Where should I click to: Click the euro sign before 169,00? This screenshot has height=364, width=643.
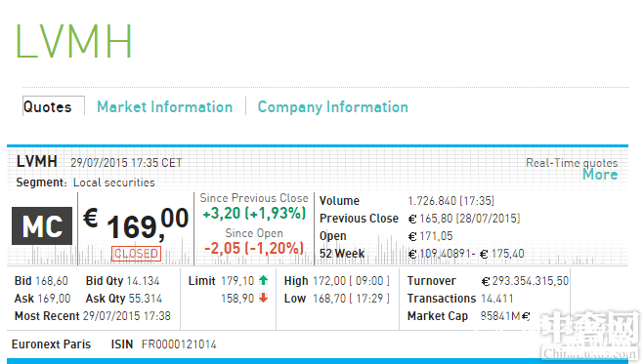click(x=91, y=218)
